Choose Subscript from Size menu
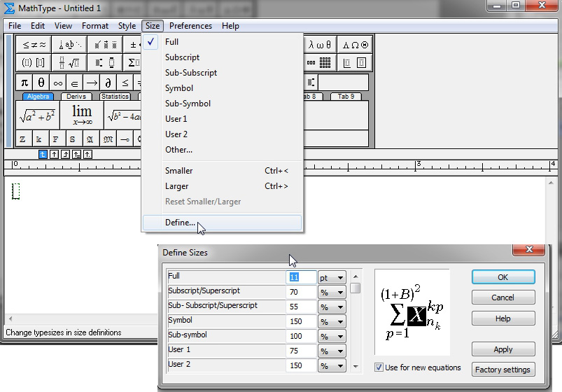The width and height of the screenshot is (562, 392). 223,57
